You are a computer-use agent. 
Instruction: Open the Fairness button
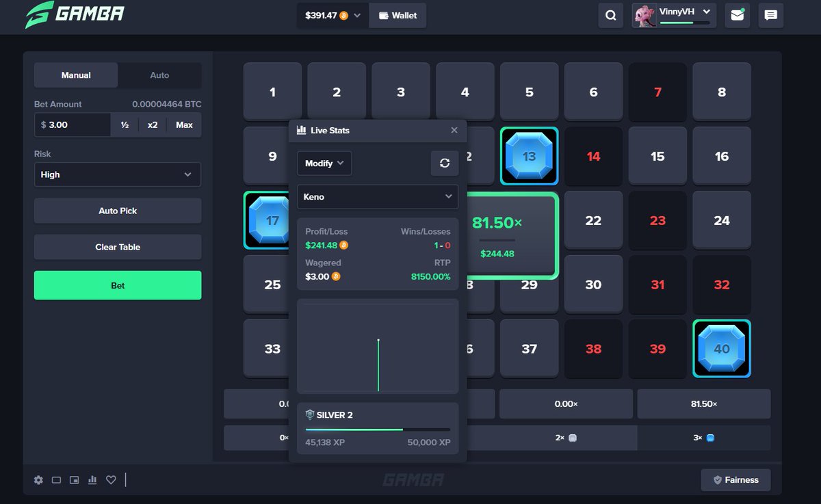pos(735,480)
